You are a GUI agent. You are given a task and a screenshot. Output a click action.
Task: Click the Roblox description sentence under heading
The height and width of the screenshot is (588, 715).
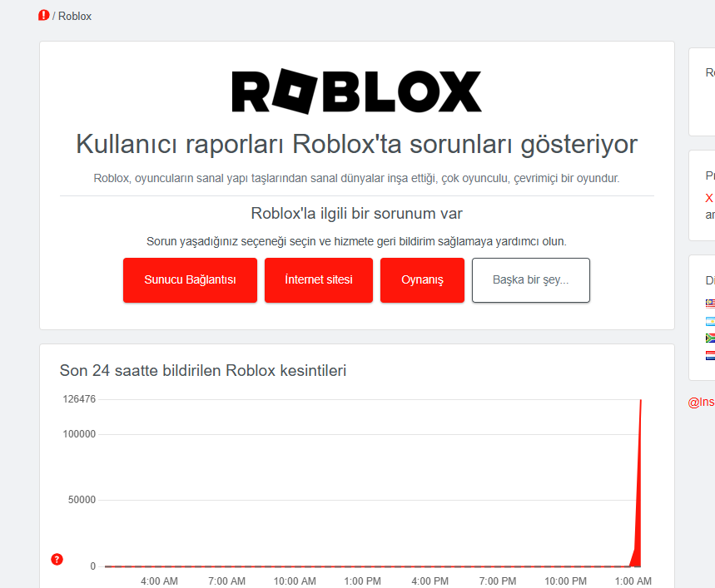tap(356, 178)
